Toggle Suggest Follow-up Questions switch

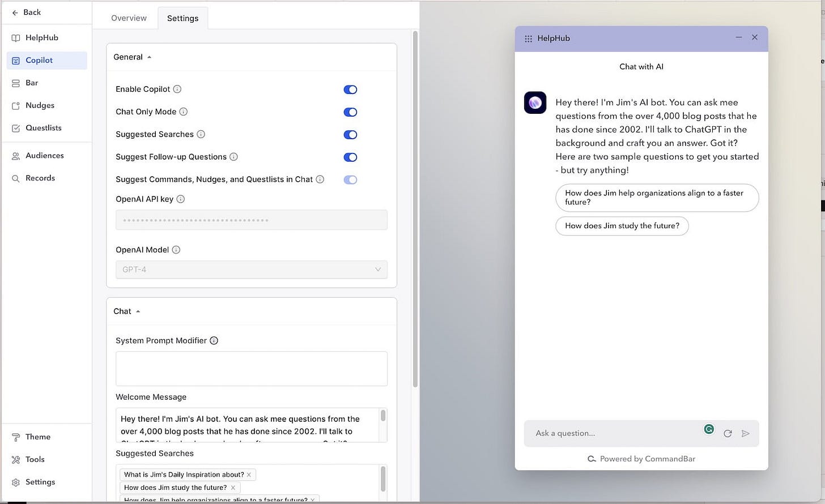point(350,157)
